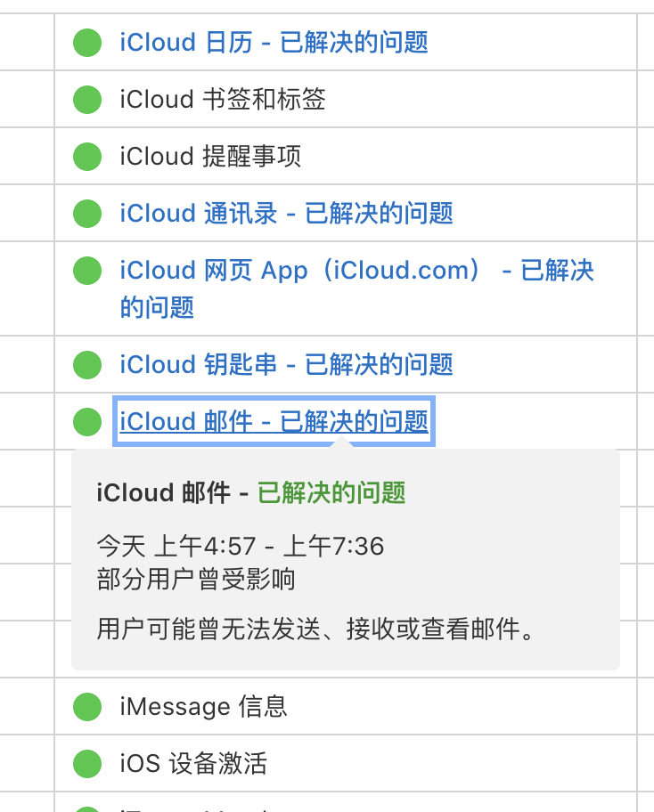Image resolution: width=654 pixels, height=812 pixels.
Task: Click the green indicator beside iCloud 钥匙串
Action: (87, 364)
